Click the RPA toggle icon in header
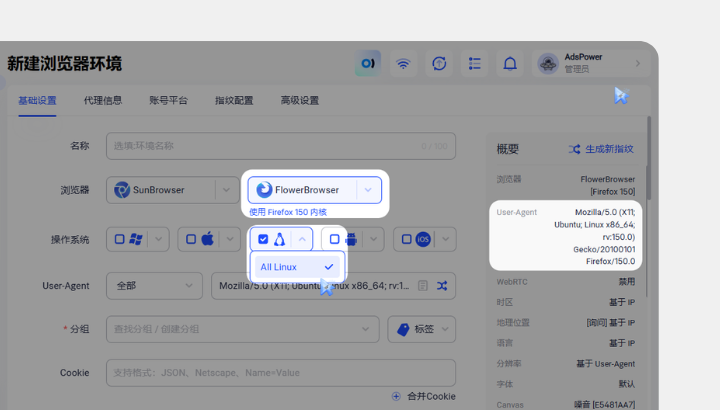The width and height of the screenshot is (720, 410). (368, 63)
